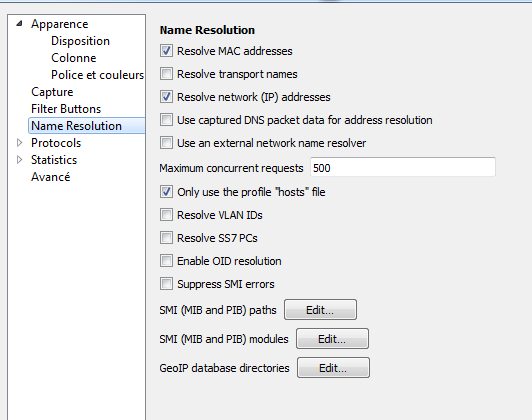Enable Use captured DNS packet data option
Viewport: 532px width, 420px height.
pos(166,120)
